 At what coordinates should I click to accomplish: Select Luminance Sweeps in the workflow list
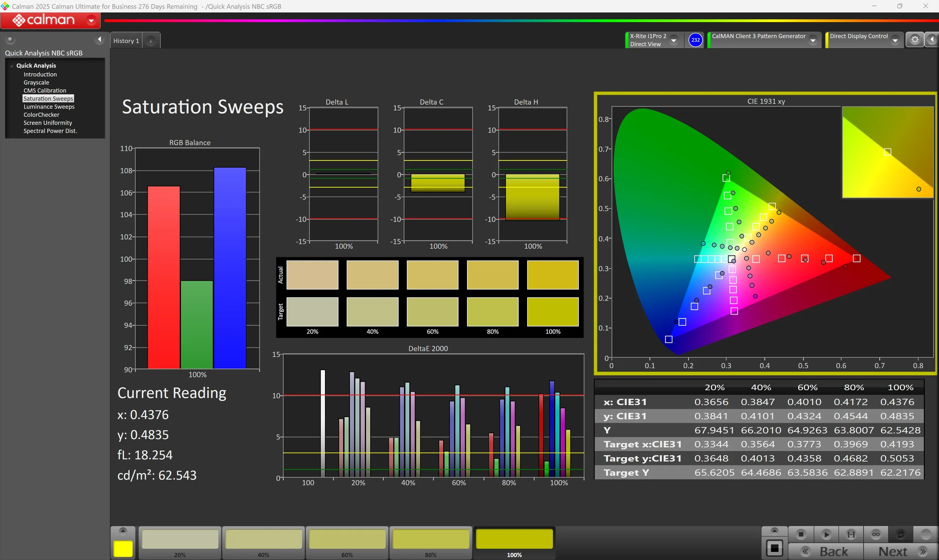pos(49,107)
